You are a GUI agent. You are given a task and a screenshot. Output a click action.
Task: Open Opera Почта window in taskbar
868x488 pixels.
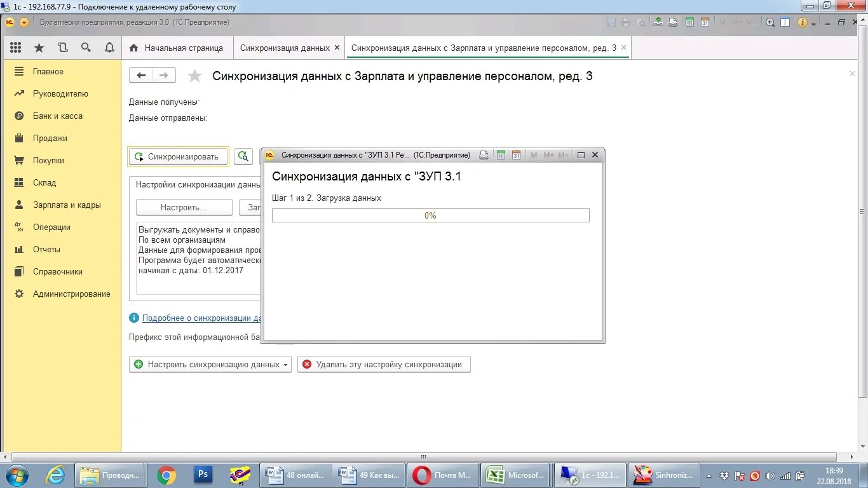point(443,475)
